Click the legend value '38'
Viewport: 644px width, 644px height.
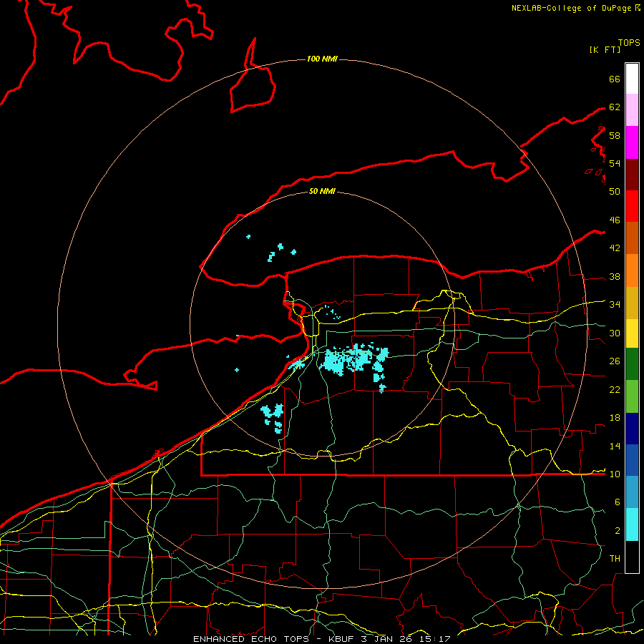(x=615, y=277)
